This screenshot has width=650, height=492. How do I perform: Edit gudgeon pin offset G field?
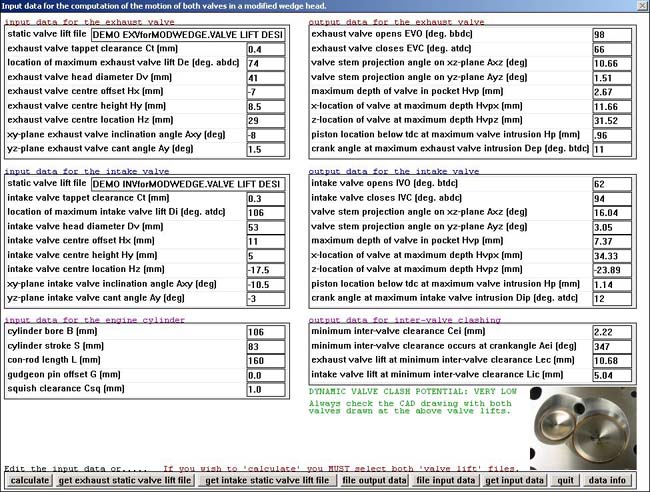pyautogui.click(x=266, y=375)
